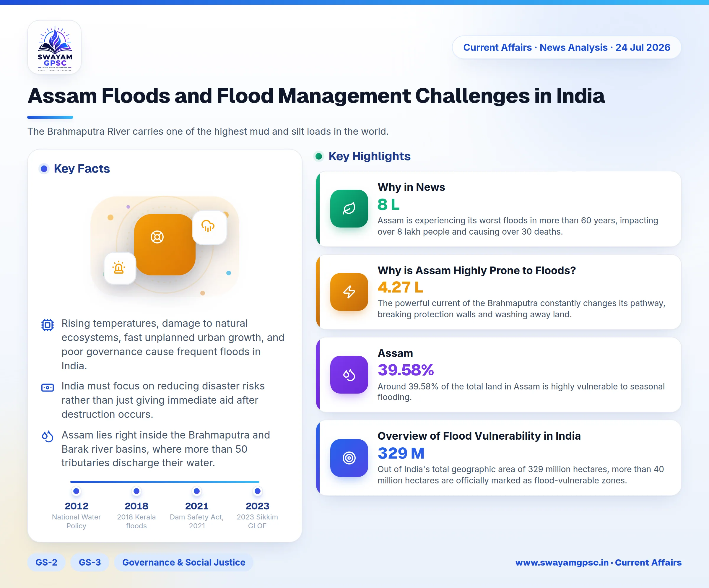Click the 329 million hectares description text
The width and height of the screenshot is (709, 588).
click(521, 475)
